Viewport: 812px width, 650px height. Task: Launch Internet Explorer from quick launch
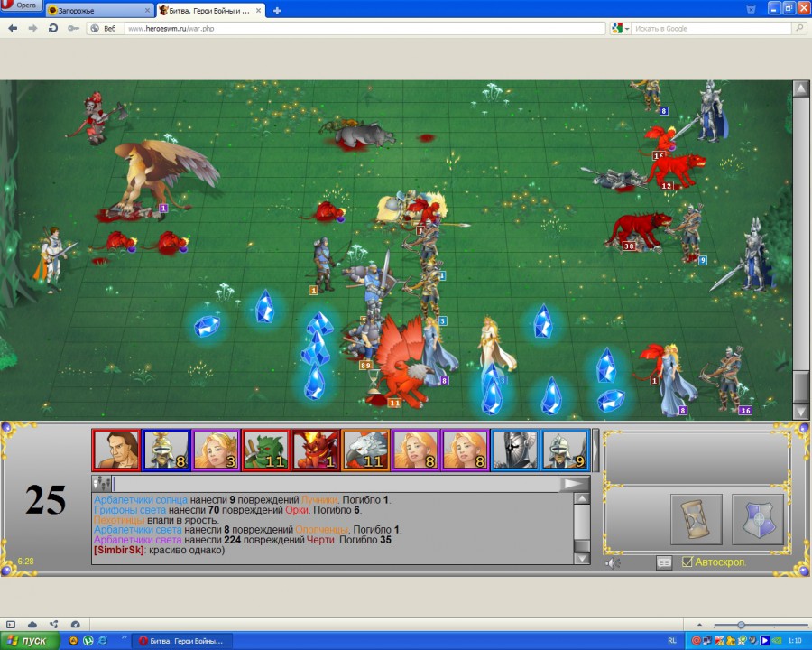102,641
